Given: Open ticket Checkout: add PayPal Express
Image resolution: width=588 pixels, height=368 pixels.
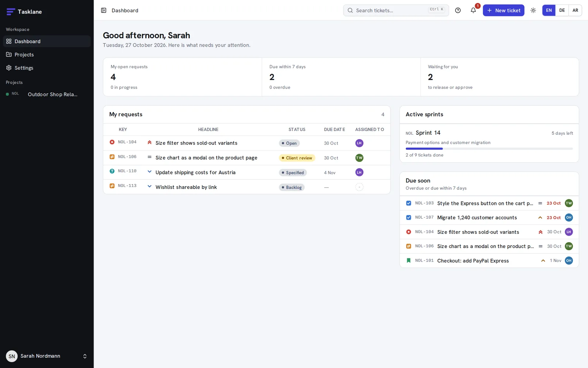Looking at the screenshot, I should click(473, 261).
